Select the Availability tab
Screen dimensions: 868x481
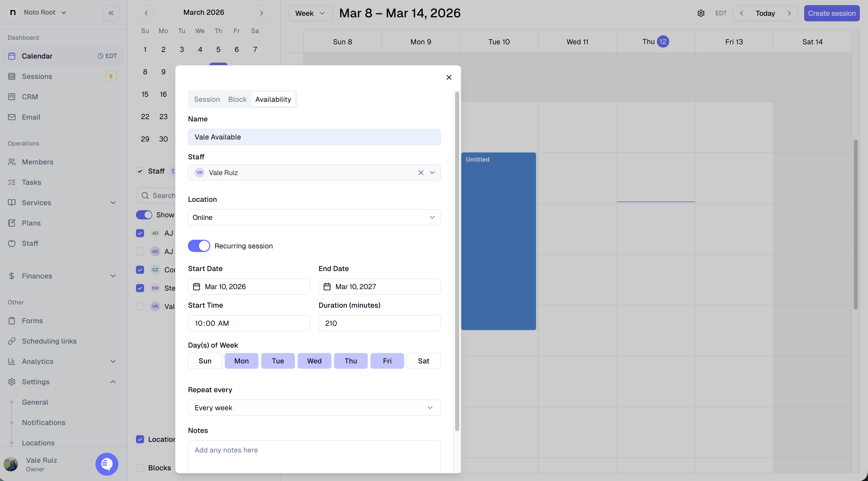click(x=273, y=99)
